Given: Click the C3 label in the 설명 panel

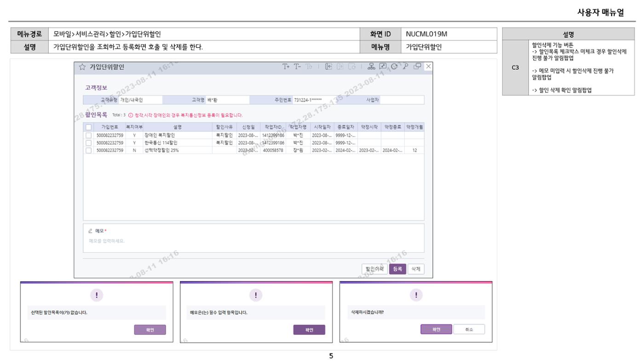Looking at the screenshot, I should pyautogui.click(x=516, y=68).
